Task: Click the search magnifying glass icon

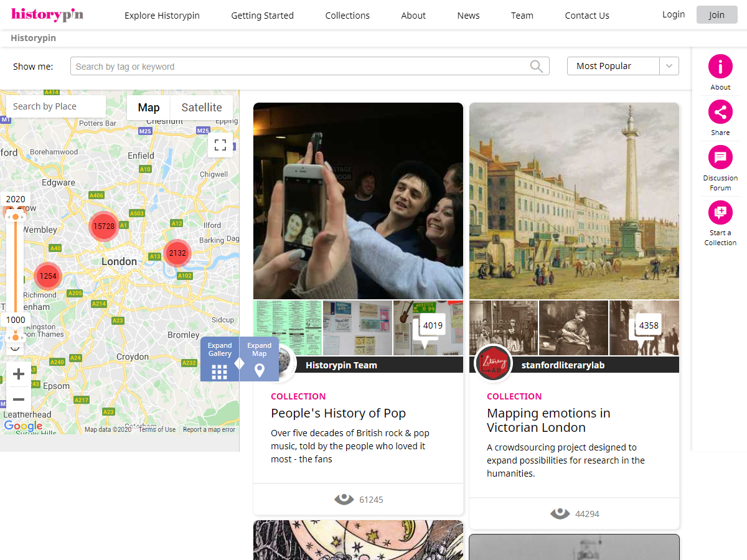Action: tap(536, 66)
